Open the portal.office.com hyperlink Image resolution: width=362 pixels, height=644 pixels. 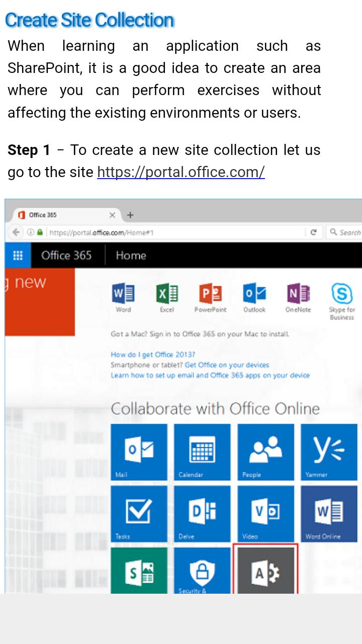(x=180, y=172)
